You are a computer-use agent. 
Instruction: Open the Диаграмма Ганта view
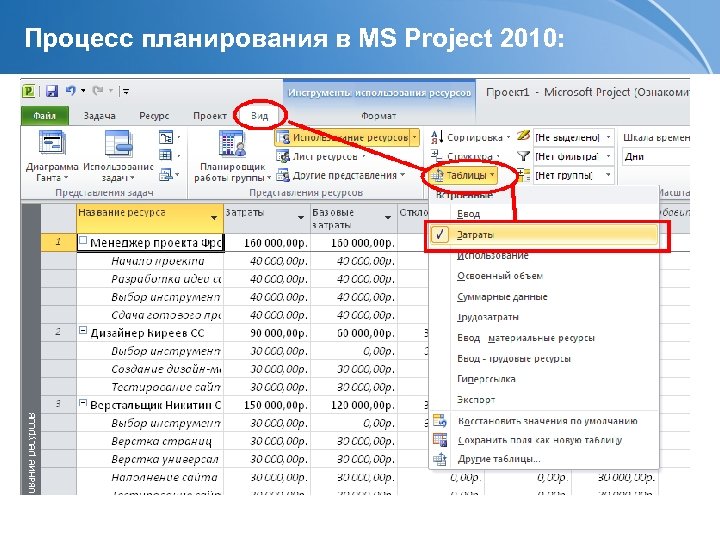[x=51, y=156]
